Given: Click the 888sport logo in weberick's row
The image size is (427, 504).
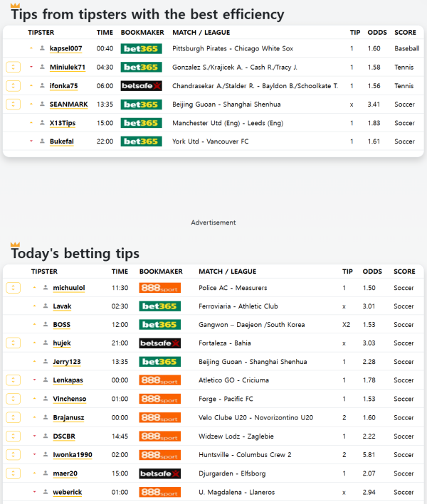Looking at the screenshot, I should tap(159, 492).
